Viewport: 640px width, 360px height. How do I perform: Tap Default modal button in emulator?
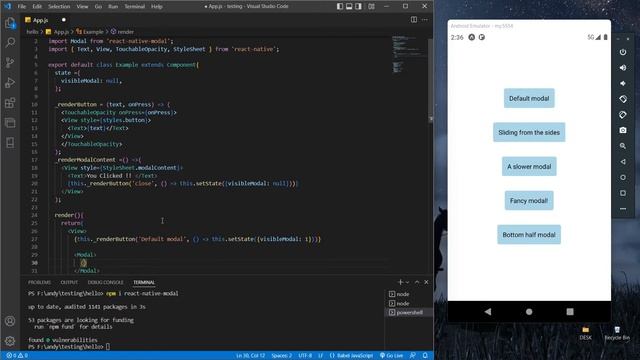tap(529, 98)
